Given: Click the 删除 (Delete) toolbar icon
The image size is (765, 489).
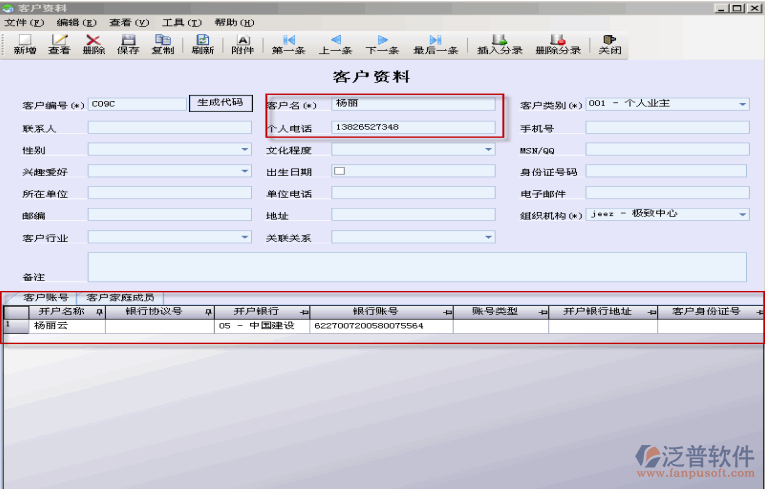Looking at the screenshot, I should click(x=93, y=44).
